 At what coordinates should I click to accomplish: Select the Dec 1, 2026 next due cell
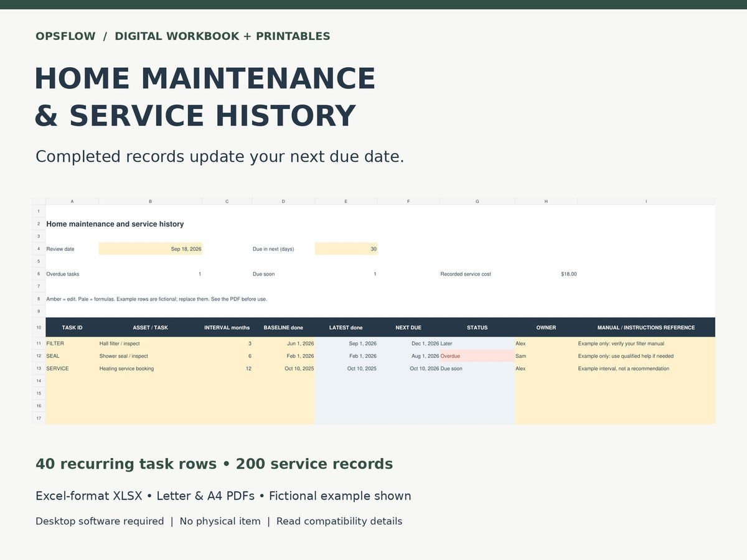click(408, 343)
